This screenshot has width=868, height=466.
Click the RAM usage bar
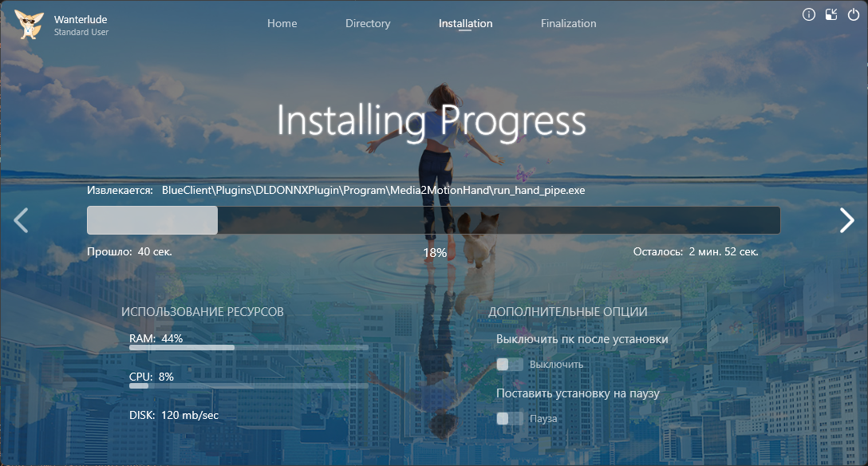248,348
